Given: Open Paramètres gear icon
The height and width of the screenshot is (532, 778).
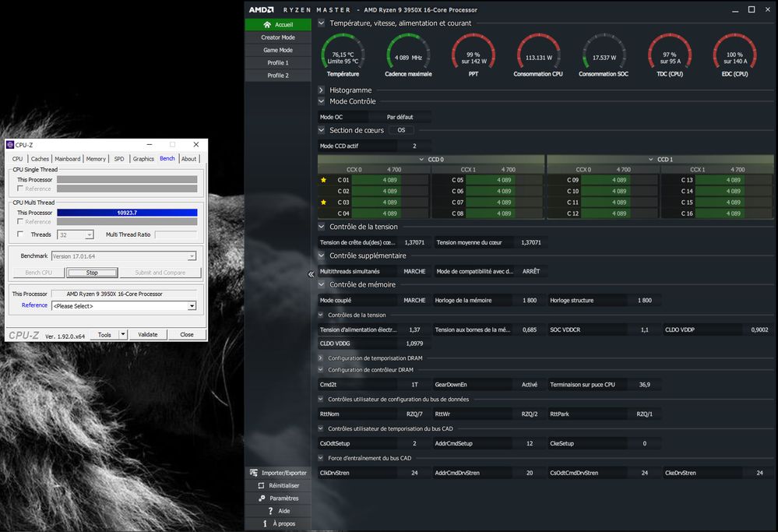Looking at the screenshot, I should click(262, 499).
